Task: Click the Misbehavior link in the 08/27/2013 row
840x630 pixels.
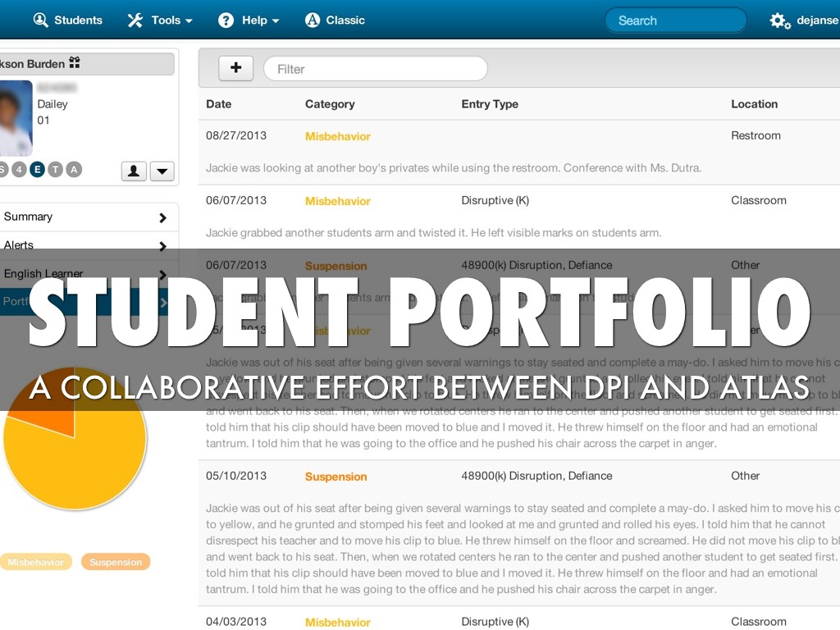Action: 337,136
